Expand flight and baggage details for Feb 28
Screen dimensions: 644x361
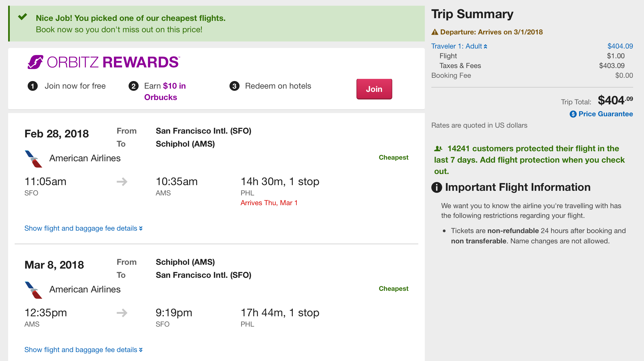point(83,228)
